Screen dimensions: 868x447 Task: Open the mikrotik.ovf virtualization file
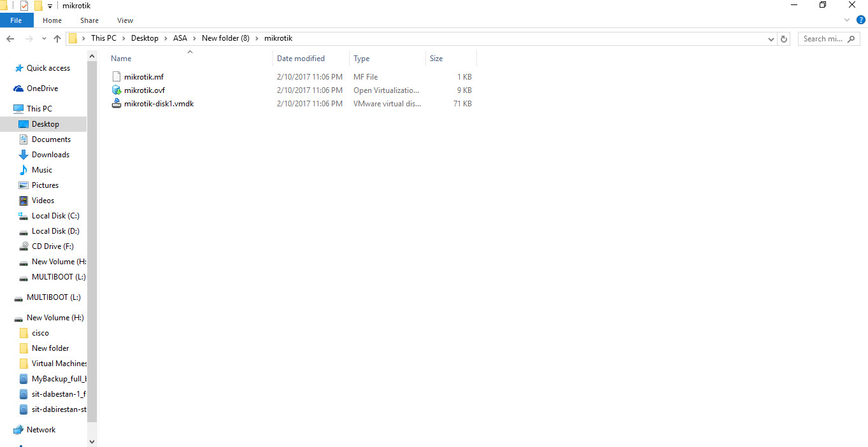pyautogui.click(x=145, y=90)
